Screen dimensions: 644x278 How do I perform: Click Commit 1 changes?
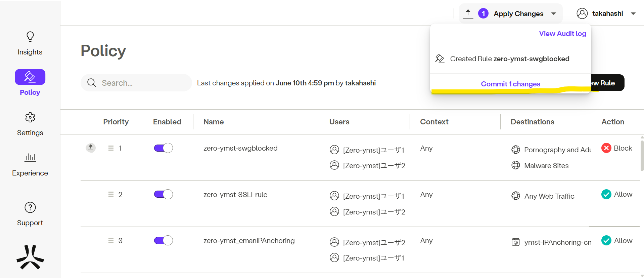pyautogui.click(x=510, y=84)
